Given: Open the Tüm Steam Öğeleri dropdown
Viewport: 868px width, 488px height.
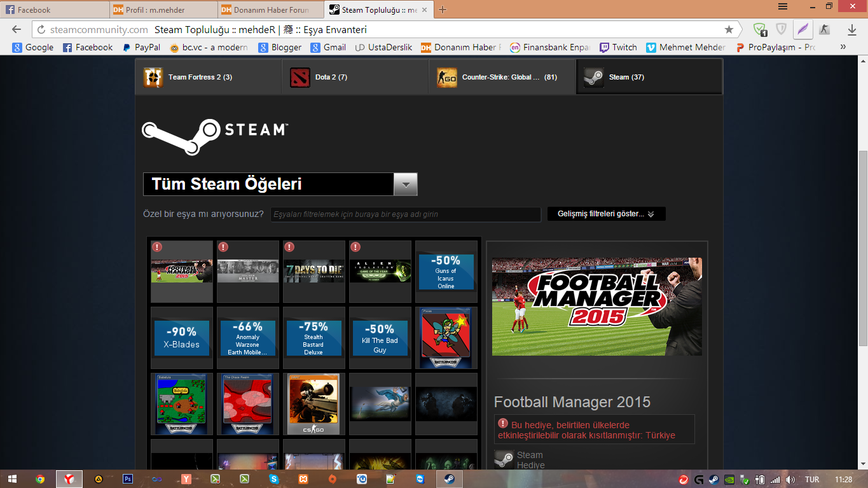Looking at the screenshot, I should coord(280,184).
